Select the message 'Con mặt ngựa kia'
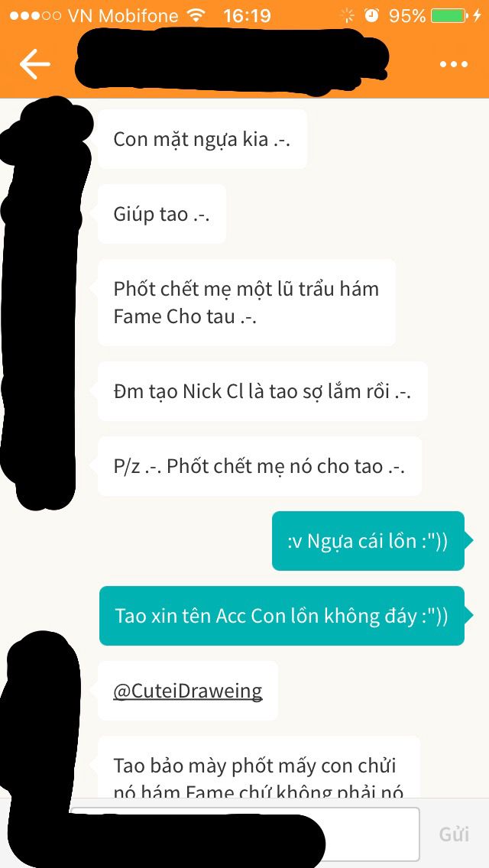Screen dimensions: 489x868 tap(202, 139)
